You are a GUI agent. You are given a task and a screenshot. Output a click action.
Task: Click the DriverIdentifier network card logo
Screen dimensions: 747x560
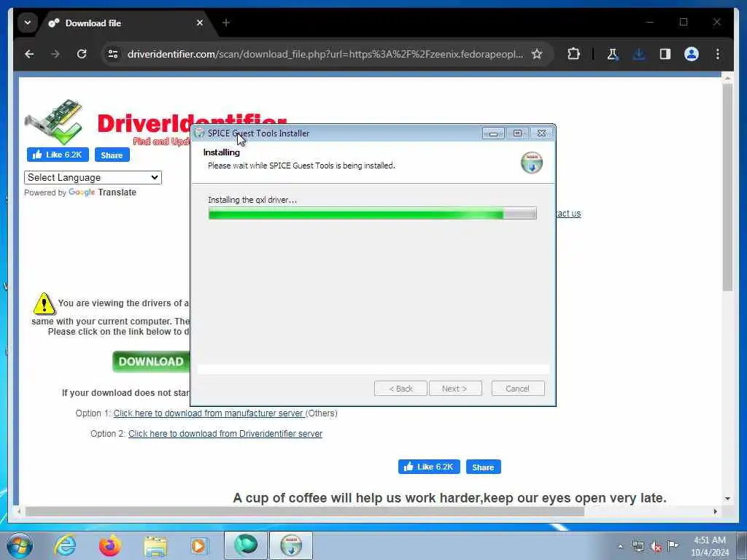(x=54, y=122)
